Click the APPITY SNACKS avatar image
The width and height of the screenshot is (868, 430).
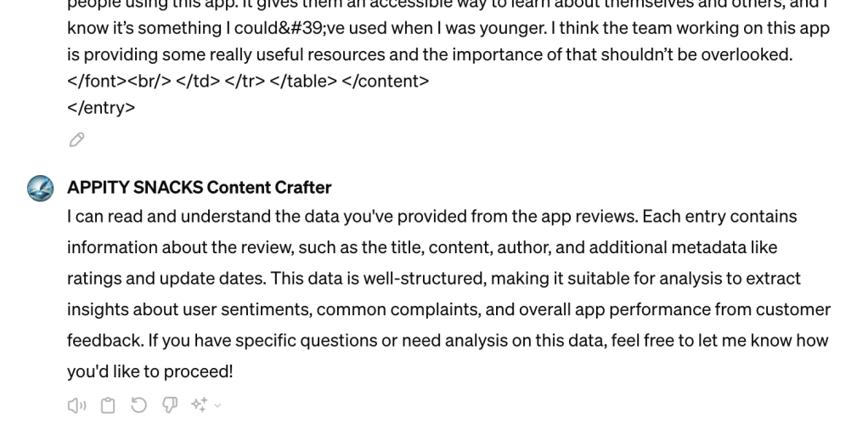(40, 188)
